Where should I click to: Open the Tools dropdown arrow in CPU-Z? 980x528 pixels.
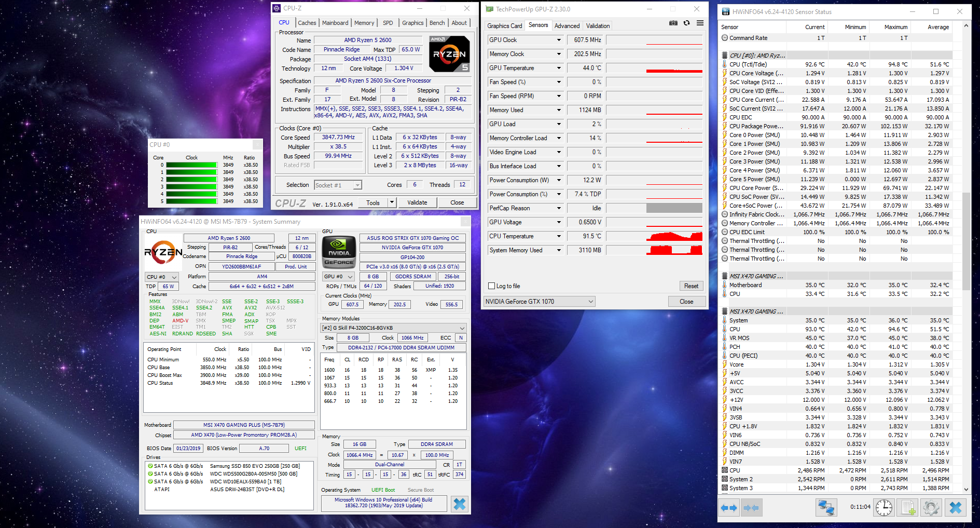(x=392, y=202)
